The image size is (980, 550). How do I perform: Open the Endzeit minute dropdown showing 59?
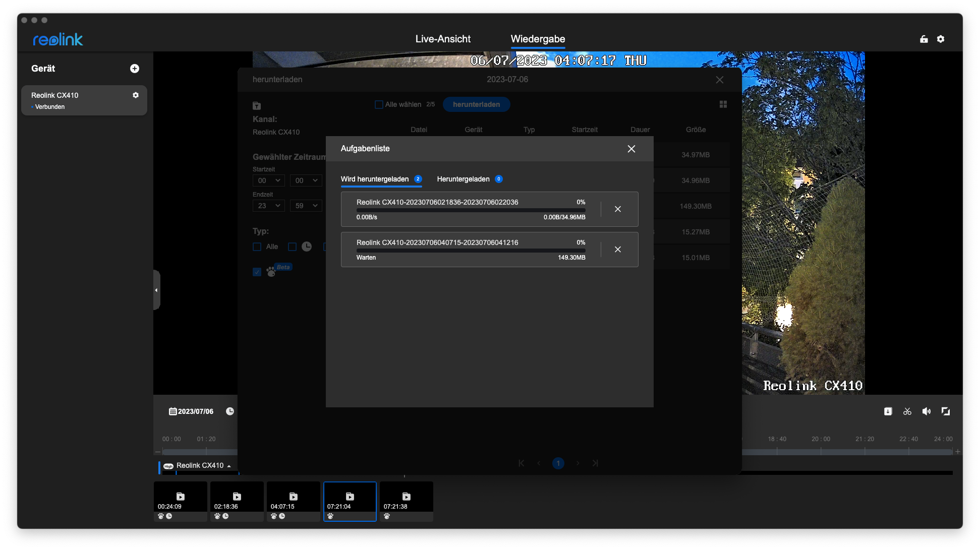(x=306, y=206)
